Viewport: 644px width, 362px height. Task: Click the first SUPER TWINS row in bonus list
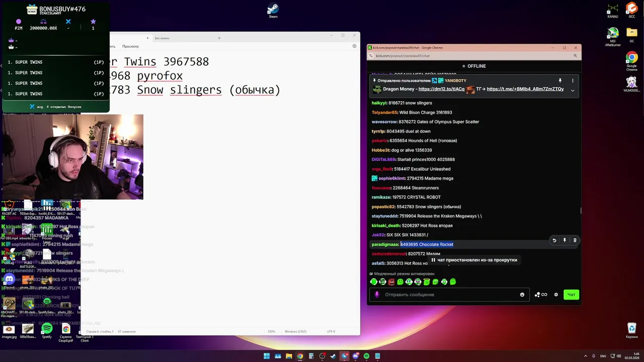55,62
